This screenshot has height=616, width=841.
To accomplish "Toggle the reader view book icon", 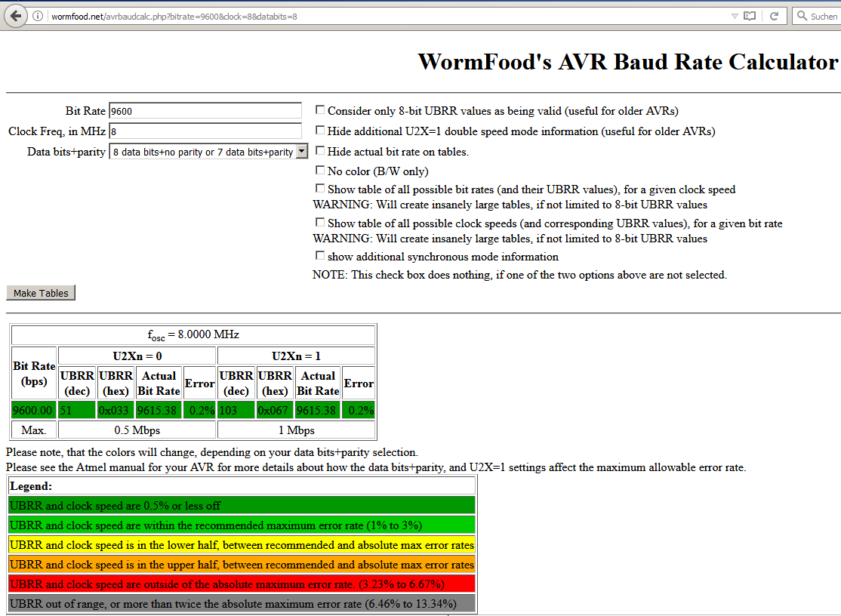I will click(x=750, y=16).
